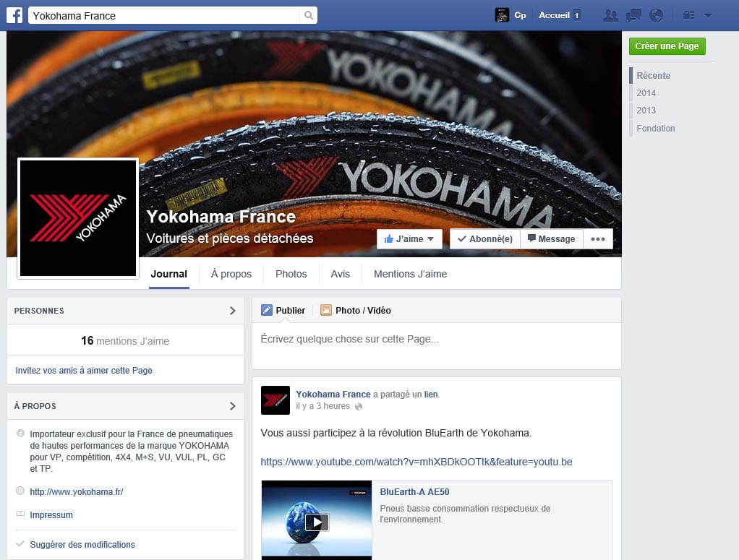Click the search magnifier icon

(309, 15)
